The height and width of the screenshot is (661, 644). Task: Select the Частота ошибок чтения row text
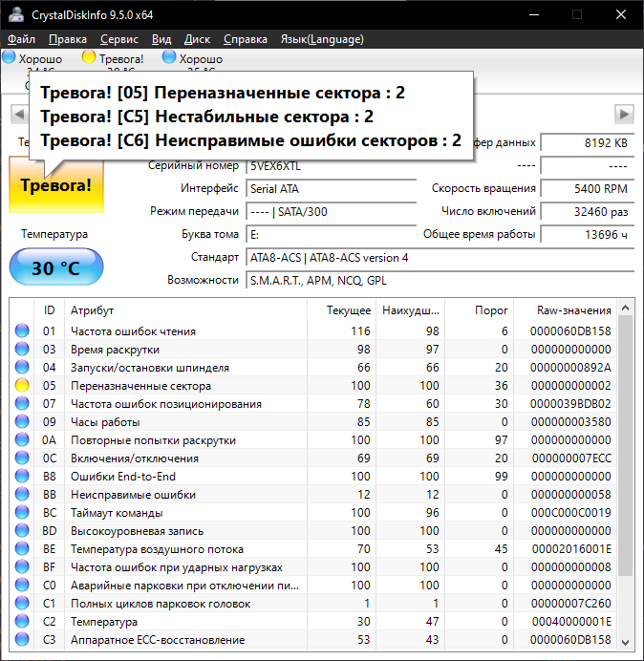click(x=133, y=331)
